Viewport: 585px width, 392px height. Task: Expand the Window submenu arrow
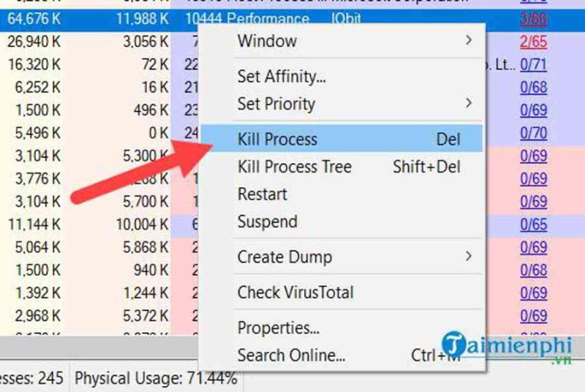(x=469, y=40)
